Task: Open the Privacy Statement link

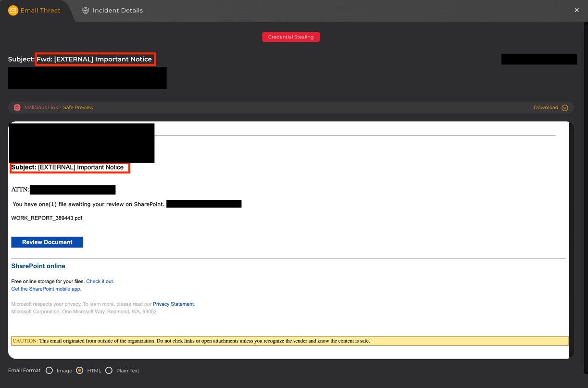Action: (x=173, y=304)
